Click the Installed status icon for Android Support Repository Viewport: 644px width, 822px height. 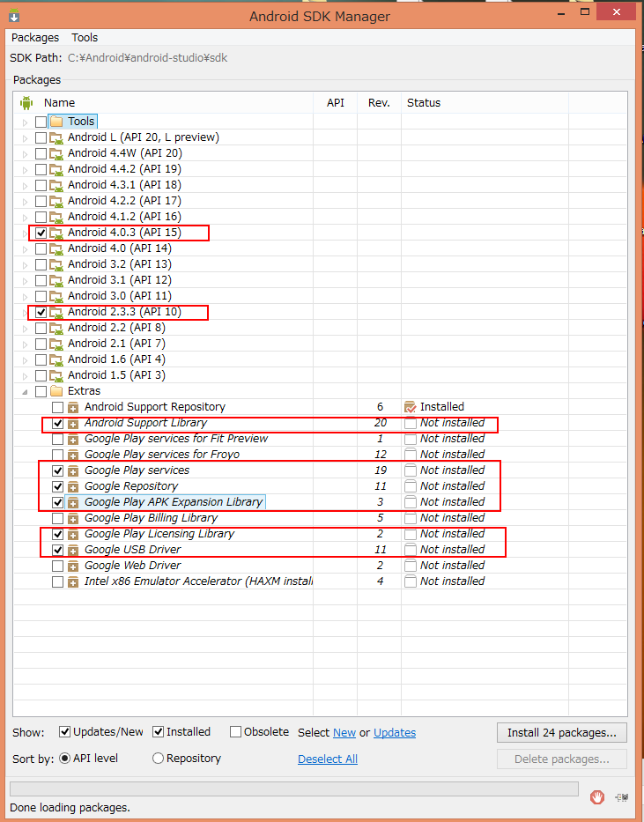point(411,407)
